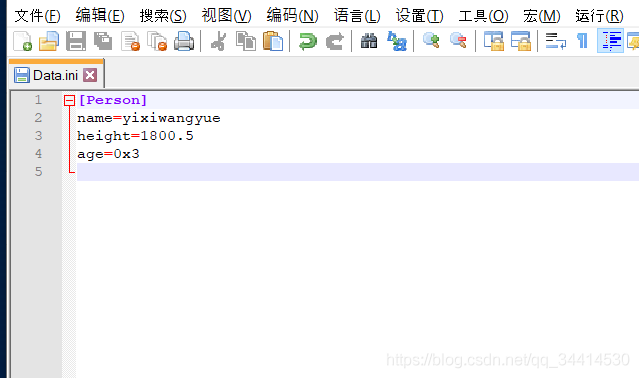Open the 设置(T) menu
The height and width of the screenshot is (378, 639).
pyautogui.click(x=419, y=16)
